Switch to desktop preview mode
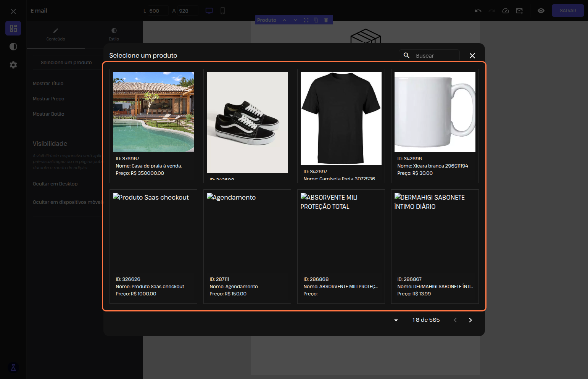The width and height of the screenshot is (588, 379). click(x=209, y=11)
